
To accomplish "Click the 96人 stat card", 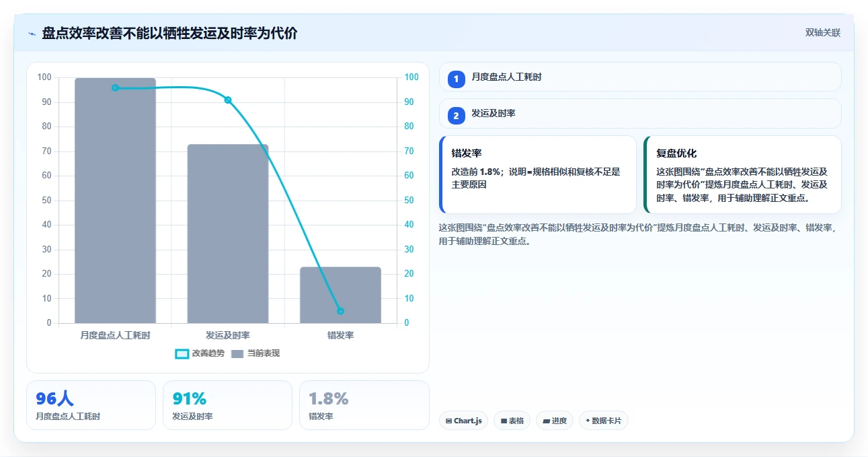I will (x=91, y=405).
